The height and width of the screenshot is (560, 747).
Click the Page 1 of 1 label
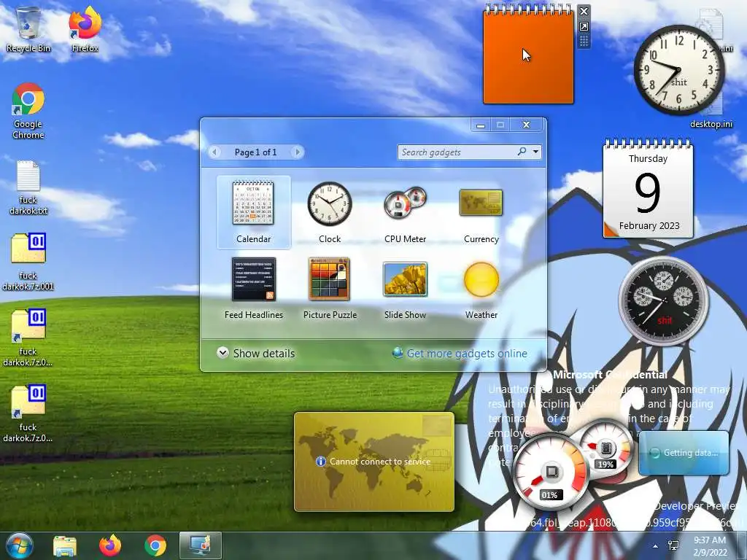[255, 152]
